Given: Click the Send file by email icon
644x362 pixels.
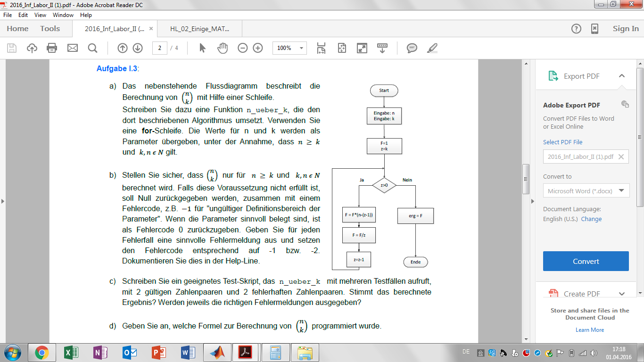Looking at the screenshot, I should pos(72,48).
